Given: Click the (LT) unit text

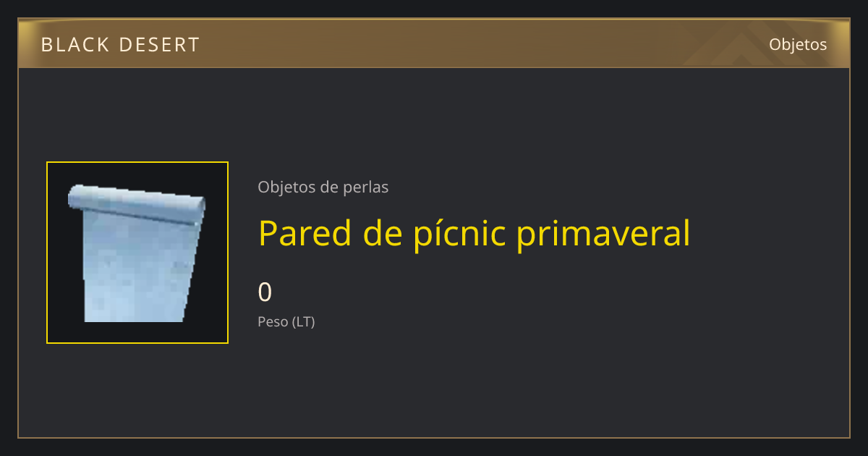Looking at the screenshot, I should (x=304, y=322).
